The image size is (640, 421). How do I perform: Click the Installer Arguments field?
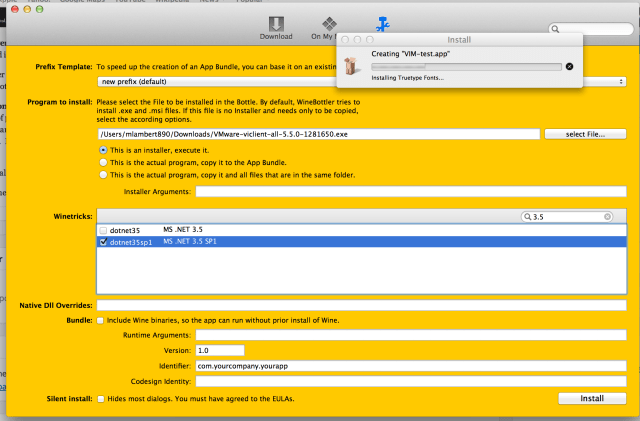411,192
